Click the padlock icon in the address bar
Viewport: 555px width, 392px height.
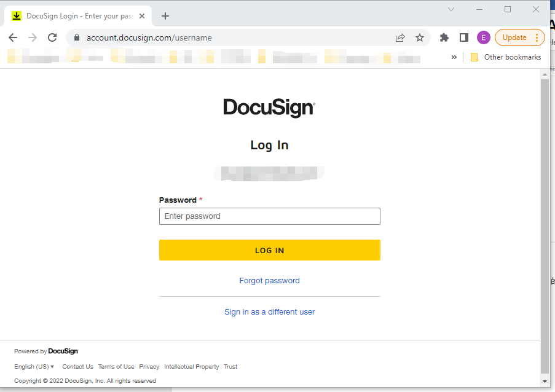click(76, 37)
